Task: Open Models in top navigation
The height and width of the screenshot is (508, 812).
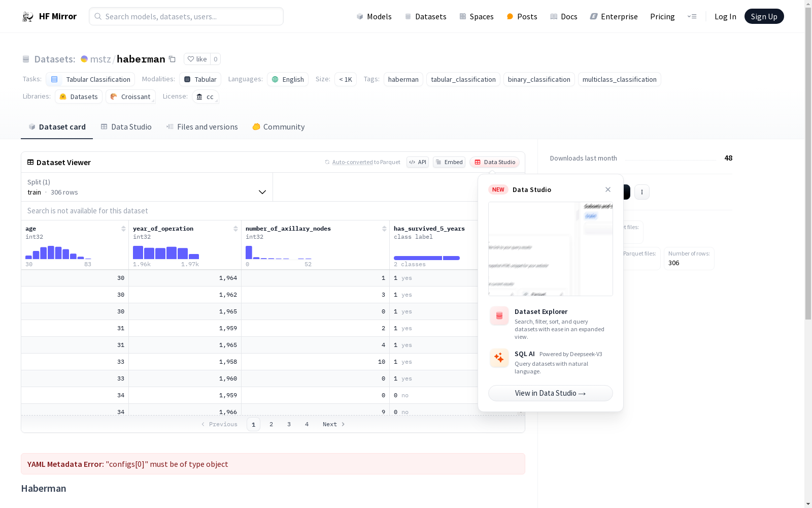Action: pyautogui.click(x=374, y=16)
